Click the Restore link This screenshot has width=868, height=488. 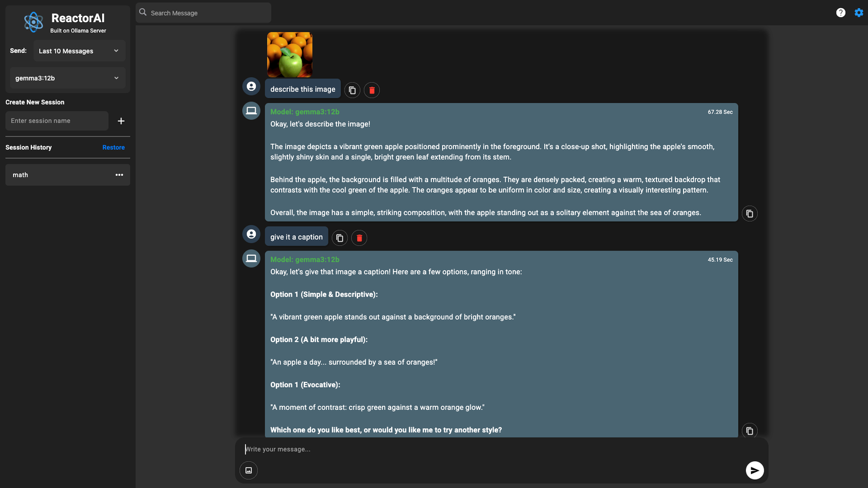[113, 147]
